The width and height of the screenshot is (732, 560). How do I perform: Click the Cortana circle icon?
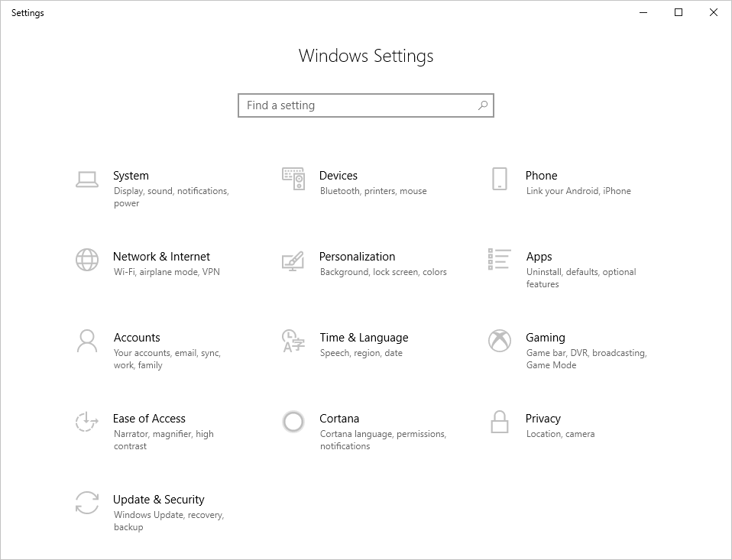tap(293, 422)
